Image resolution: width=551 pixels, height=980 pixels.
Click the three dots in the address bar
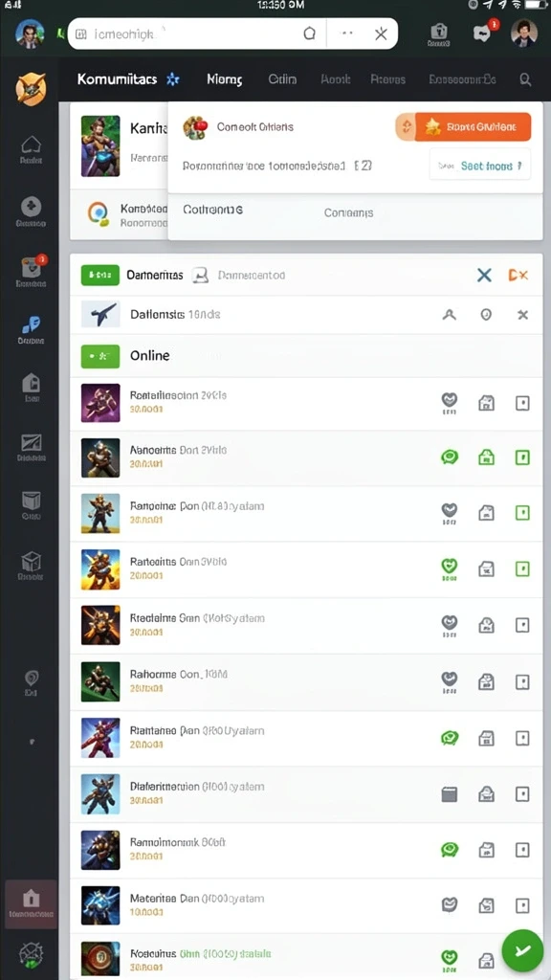(348, 33)
